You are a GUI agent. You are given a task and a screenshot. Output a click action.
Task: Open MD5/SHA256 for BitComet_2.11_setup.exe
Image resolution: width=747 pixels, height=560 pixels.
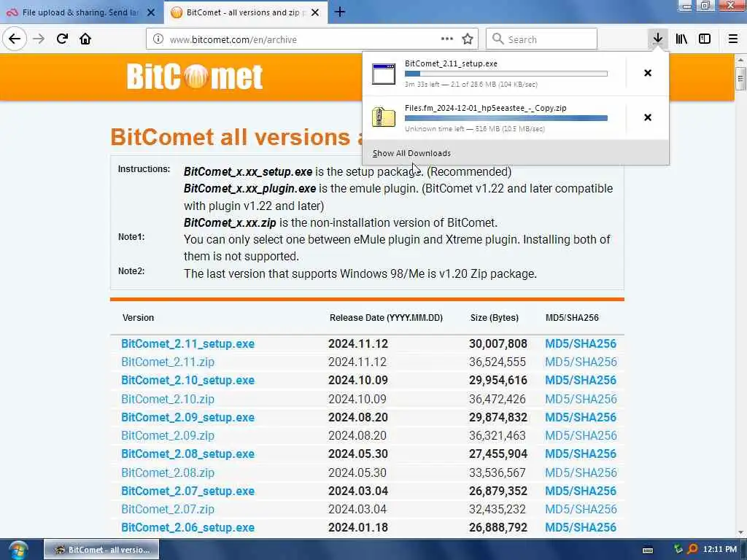click(581, 344)
